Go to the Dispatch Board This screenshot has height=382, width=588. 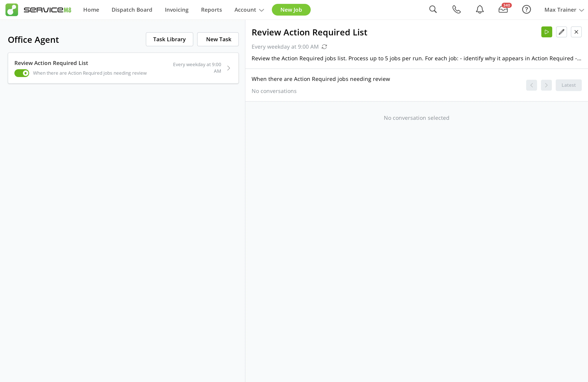click(x=132, y=10)
